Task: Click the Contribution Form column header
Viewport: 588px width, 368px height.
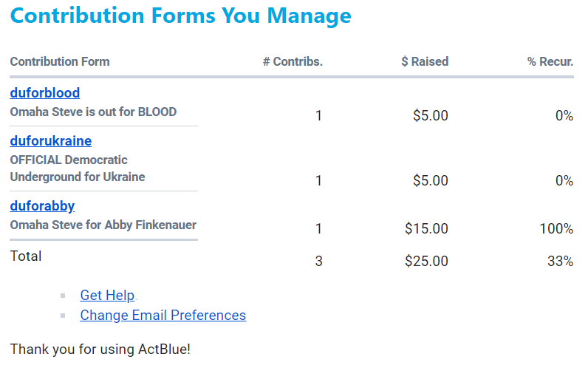Action: 60,62
